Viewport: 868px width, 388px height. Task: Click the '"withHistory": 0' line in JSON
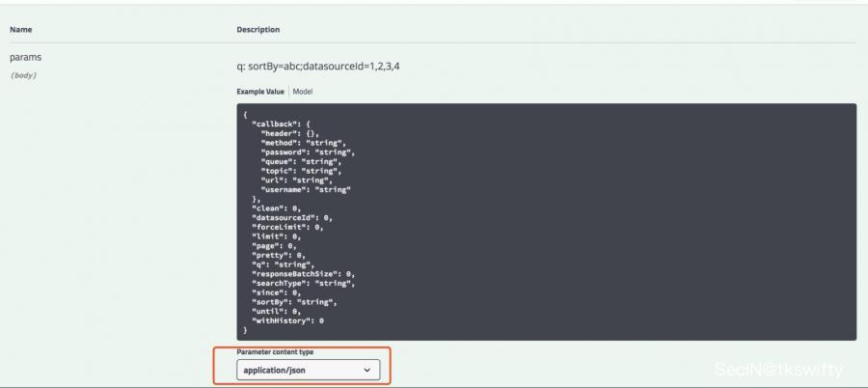pyautogui.click(x=287, y=320)
